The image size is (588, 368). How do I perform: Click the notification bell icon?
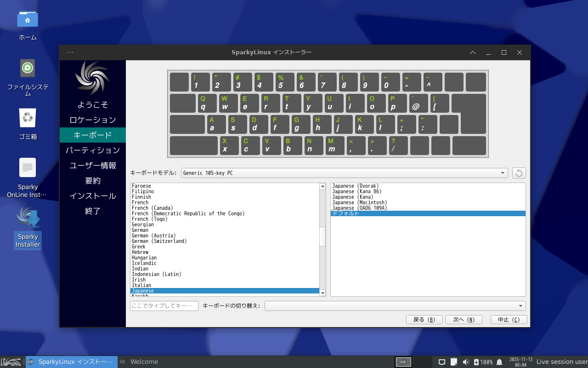(x=499, y=362)
